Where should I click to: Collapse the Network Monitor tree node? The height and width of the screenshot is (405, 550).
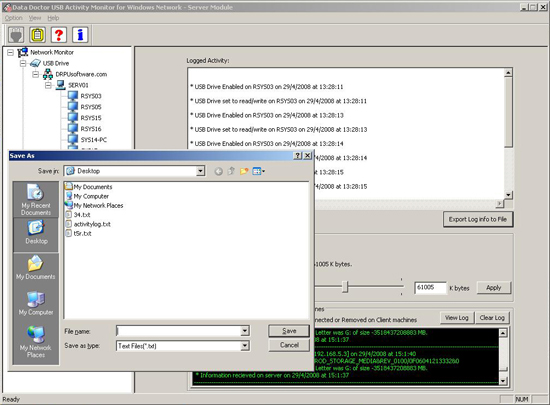coord(11,53)
